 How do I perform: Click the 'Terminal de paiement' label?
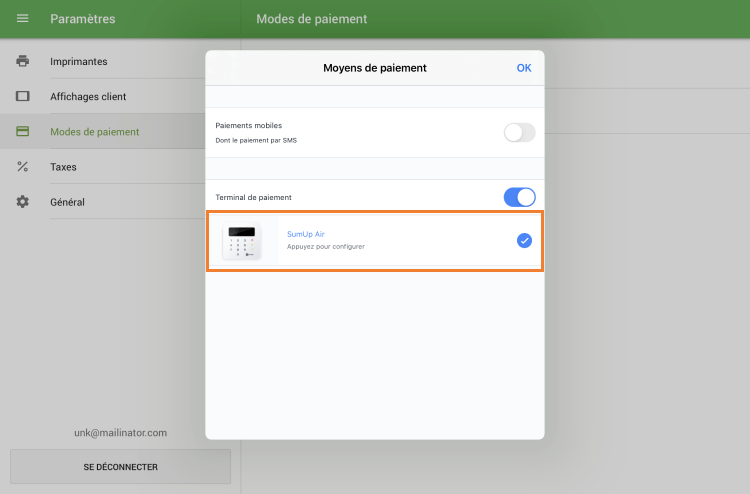point(254,197)
